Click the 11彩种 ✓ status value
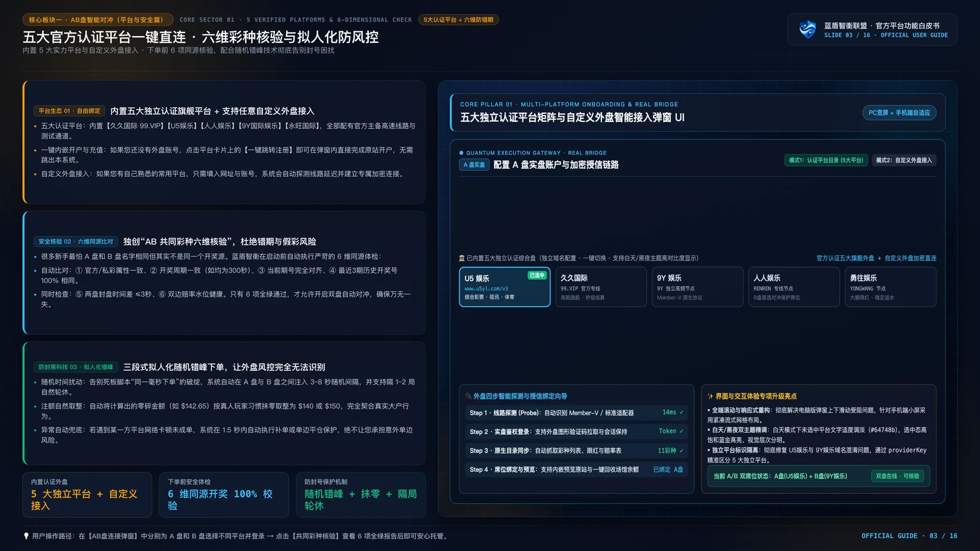 (671, 451)
